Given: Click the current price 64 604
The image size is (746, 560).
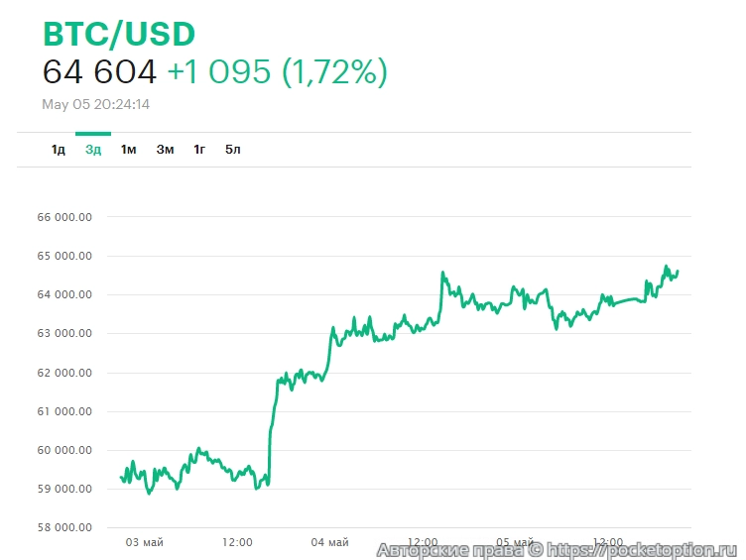Looking at the screenshot, I should 99,72.
